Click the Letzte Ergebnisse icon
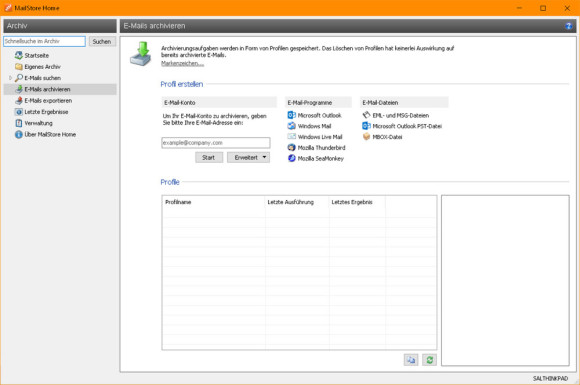Image resolution: width=580 pixels, height=385 pixels. (x=18, y=112)
